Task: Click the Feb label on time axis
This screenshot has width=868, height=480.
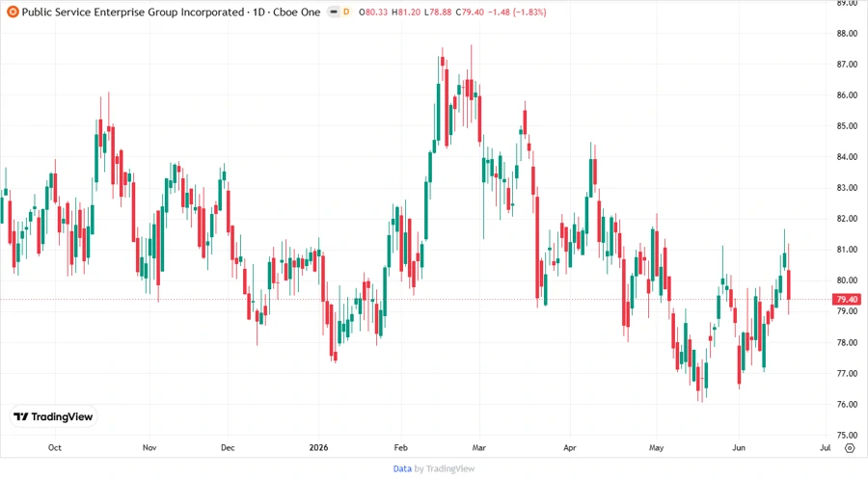Action: pyautogui.click(x=400, y=448)
